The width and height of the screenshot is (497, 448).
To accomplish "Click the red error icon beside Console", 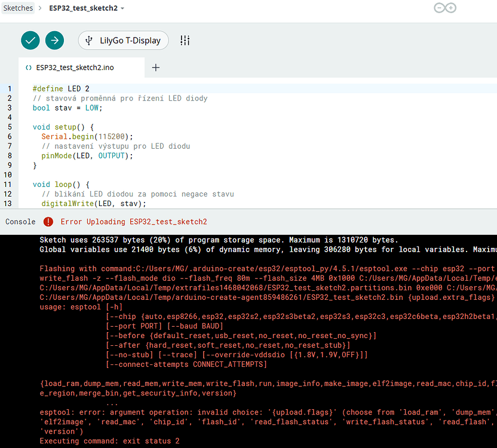I will click(48, 221).
